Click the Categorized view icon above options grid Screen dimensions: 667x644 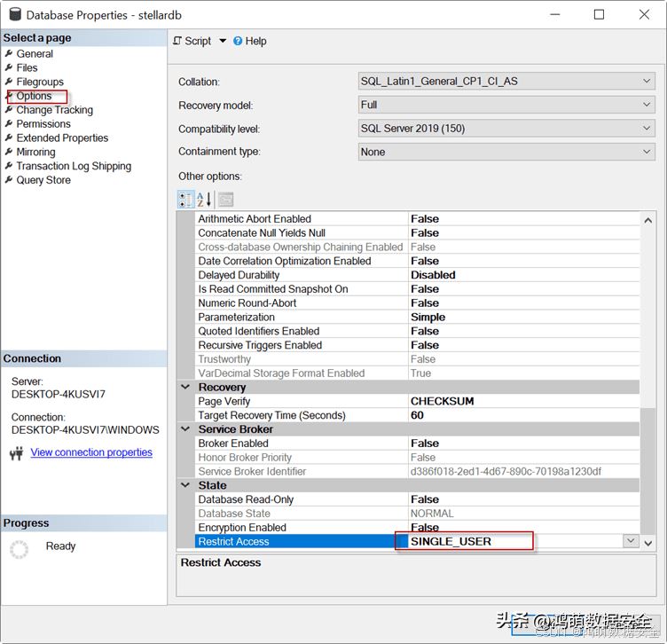(186, 199)
